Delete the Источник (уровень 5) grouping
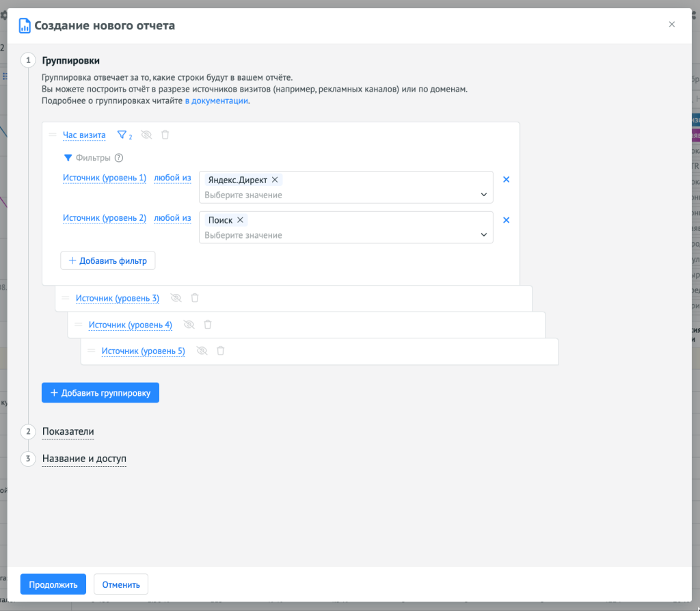Viewport: 700px width, 611px height. pos(220,351)
